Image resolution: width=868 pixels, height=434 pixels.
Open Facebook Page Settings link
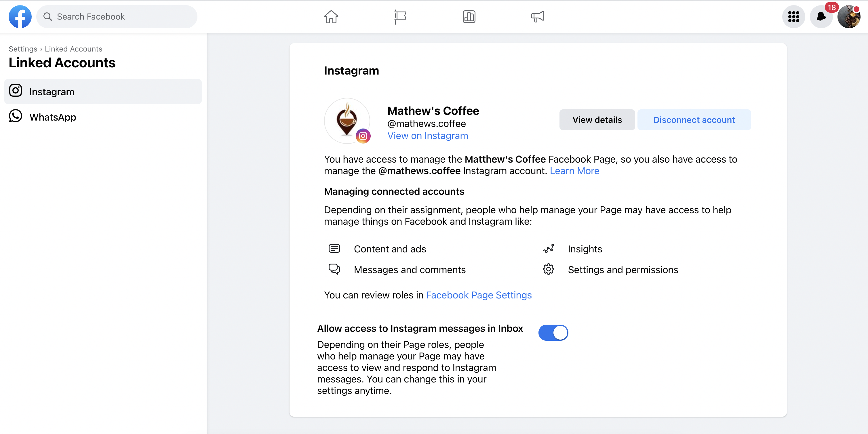coord(479,295)
